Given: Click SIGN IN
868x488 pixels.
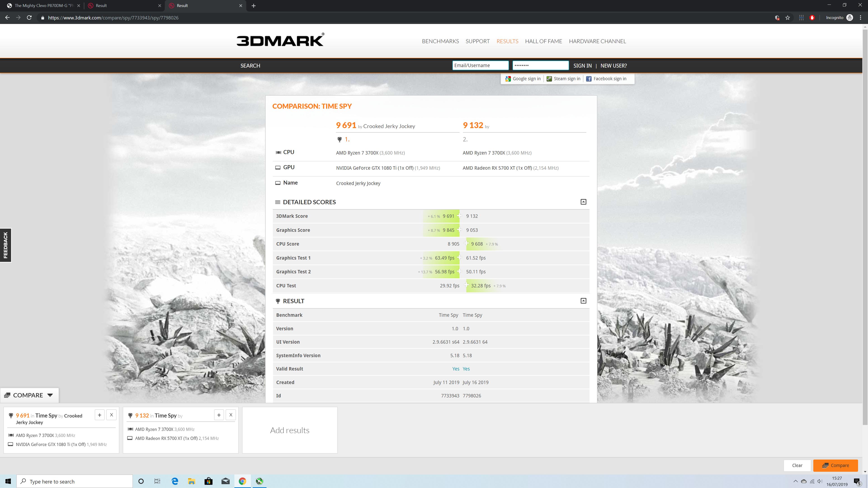Looking at the screenshot, I should pyautogui.click(x=582, y=66).
